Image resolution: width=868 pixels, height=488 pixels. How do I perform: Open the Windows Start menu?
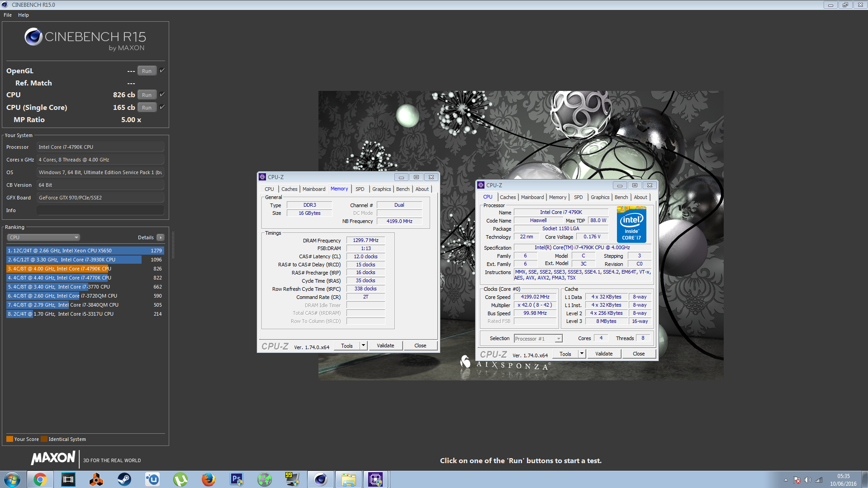click(12, 479)
